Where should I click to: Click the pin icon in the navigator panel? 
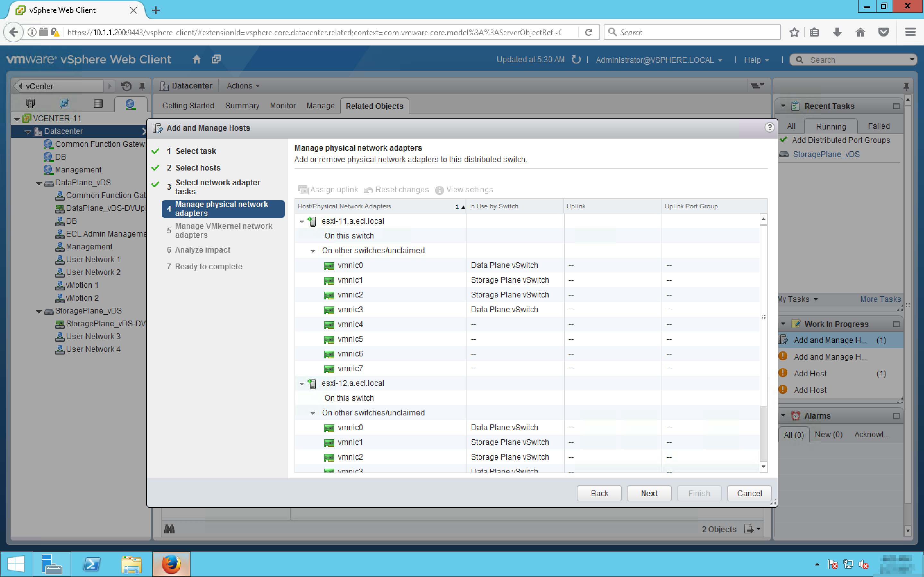(142, 86)
